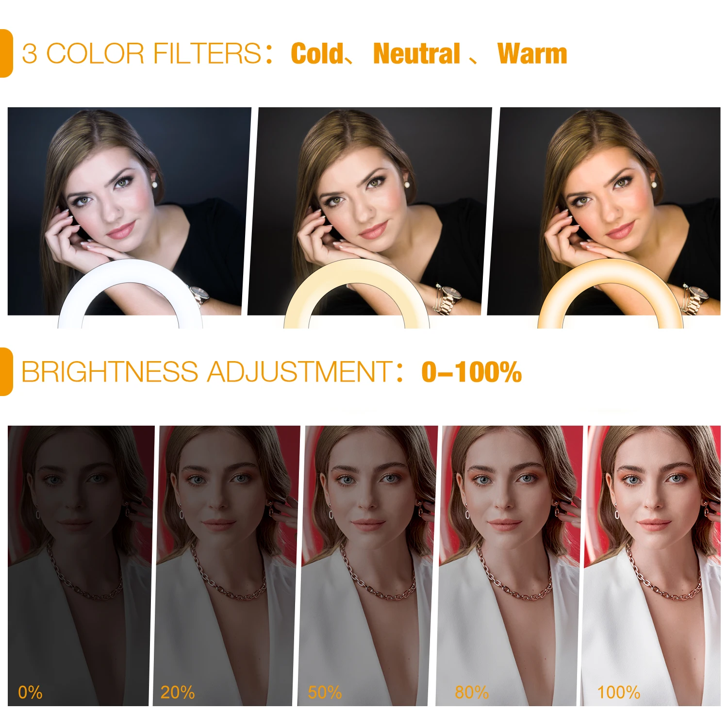Click the "100%" label text
728x728 pixels.
tap(618, 692)
